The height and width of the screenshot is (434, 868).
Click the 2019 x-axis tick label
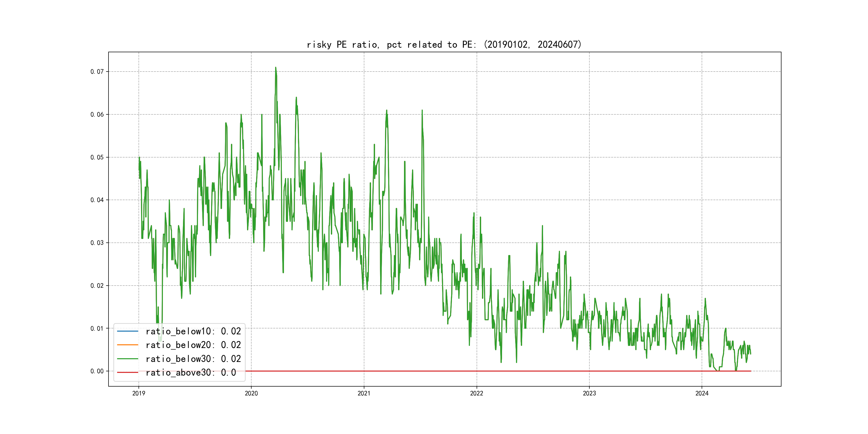click(139, 393)
